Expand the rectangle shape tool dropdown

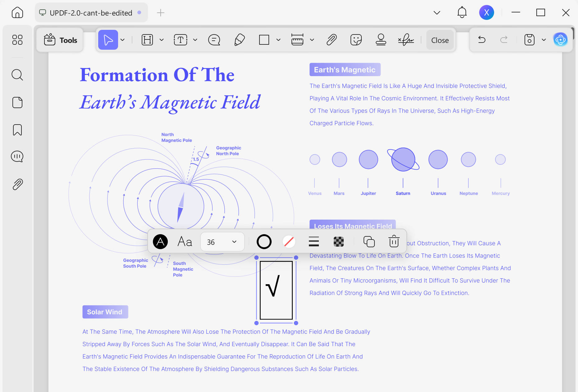278,40
